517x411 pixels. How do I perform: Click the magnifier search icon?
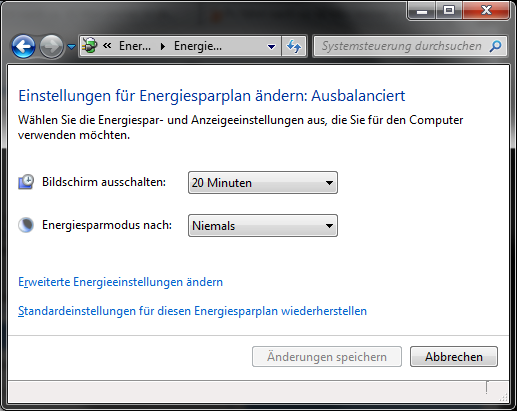click(x=496, y=46)
